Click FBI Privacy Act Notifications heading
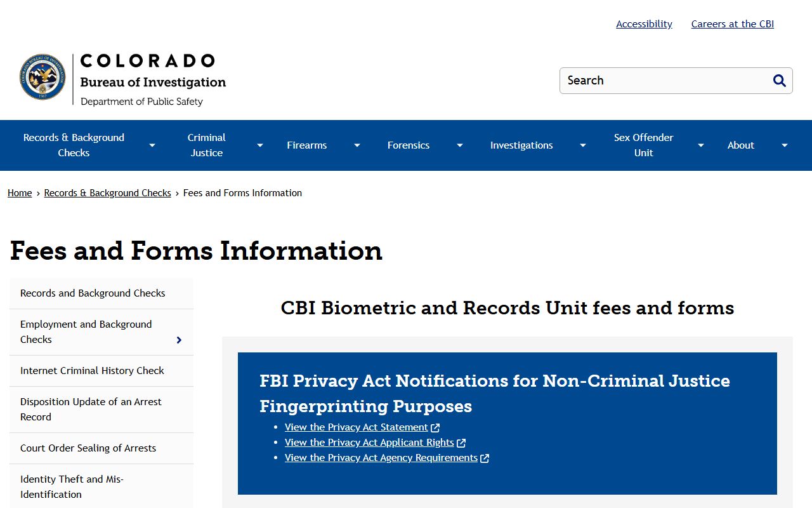The height and width of the screenshot is (508, 812). tap(495, 393)
